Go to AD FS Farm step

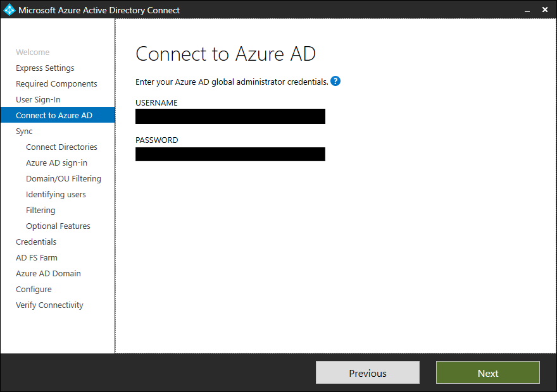pos(37,257)
